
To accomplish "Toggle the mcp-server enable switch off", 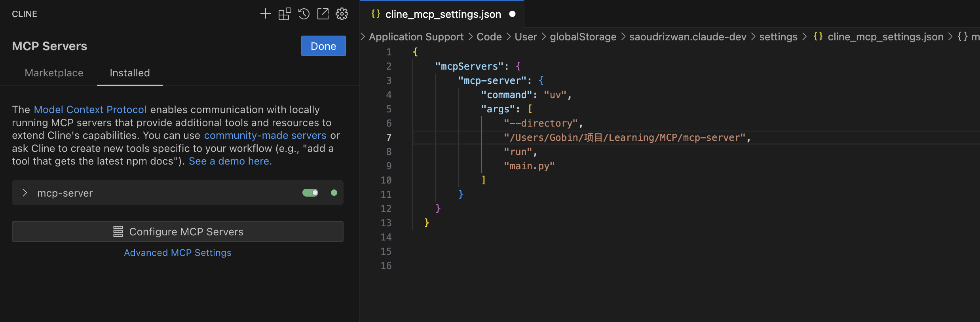I will (310, 193).
